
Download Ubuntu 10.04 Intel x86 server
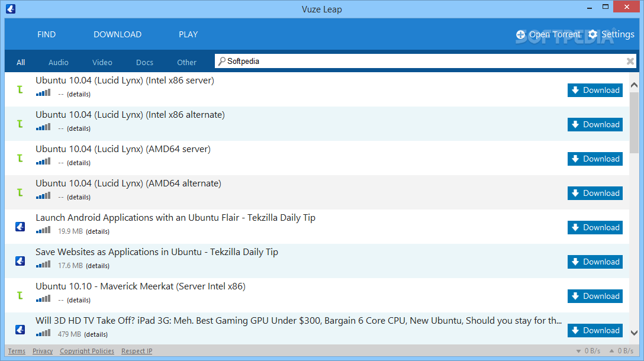tap(595, 91)
